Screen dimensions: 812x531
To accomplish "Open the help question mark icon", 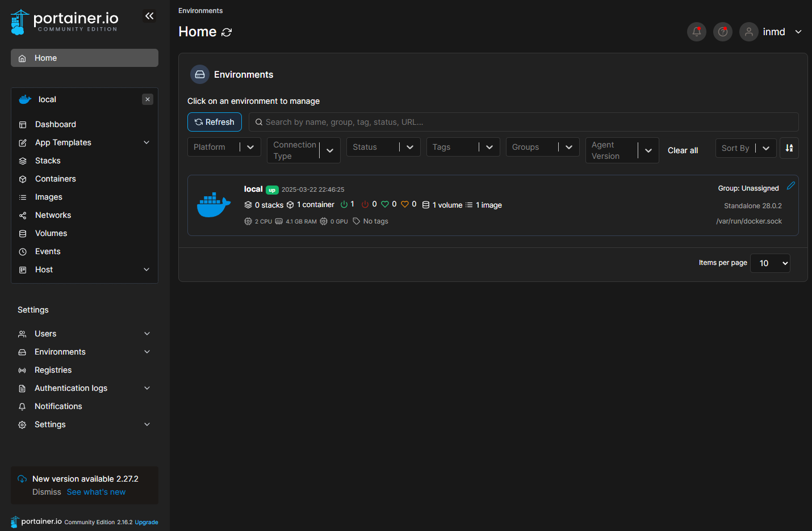I will click(x=722, y=32).
